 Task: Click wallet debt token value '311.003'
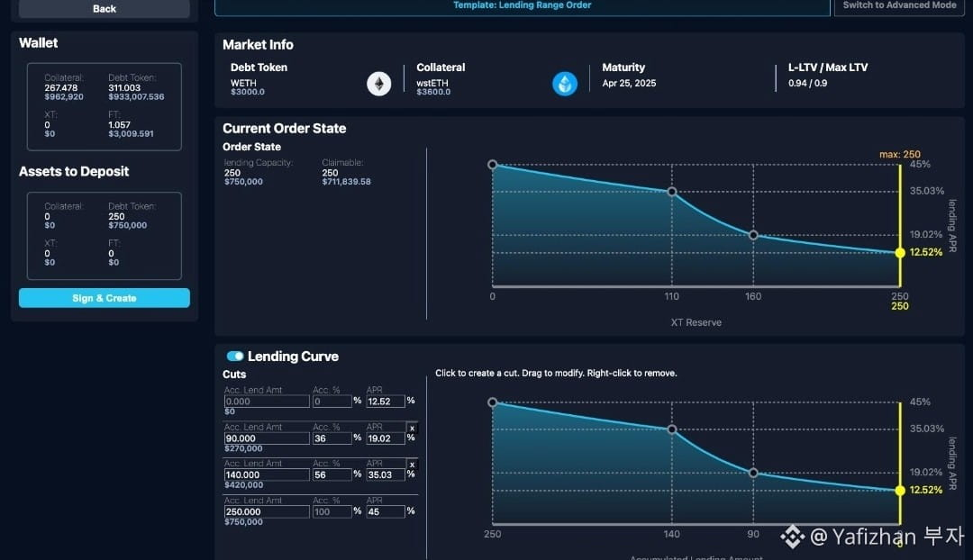click(124, 87)
